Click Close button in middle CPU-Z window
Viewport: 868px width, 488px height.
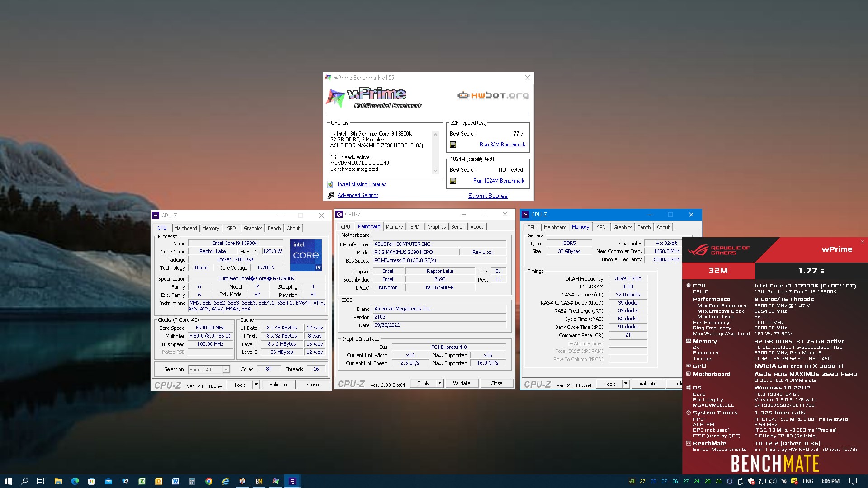[496, 383]
